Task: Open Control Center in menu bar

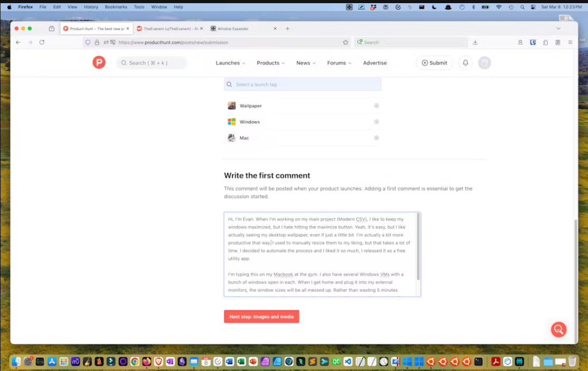Action: coord(533,7)
